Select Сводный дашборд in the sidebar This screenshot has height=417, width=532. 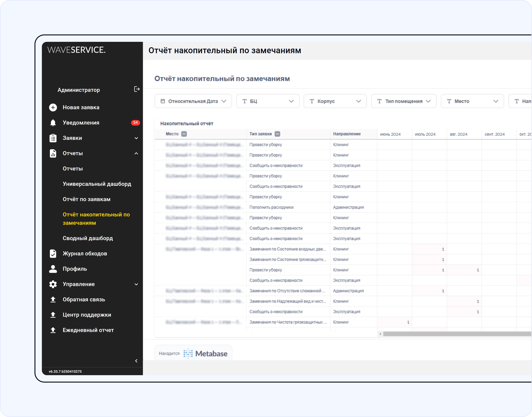coord(88,238)
